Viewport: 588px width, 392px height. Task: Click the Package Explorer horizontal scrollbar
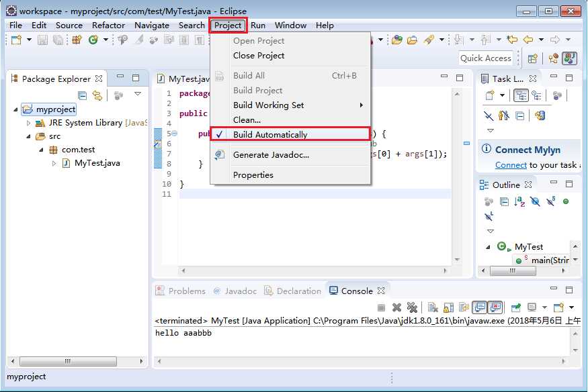click(77, 361)
